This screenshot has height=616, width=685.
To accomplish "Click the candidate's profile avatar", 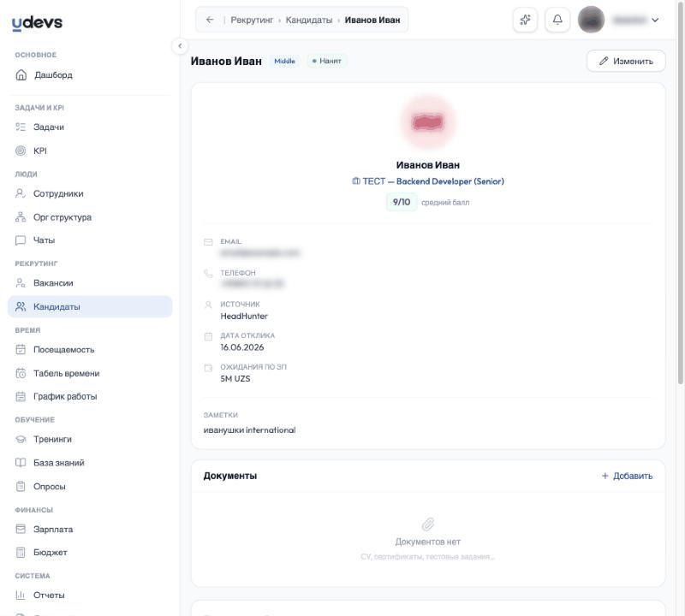I will [428, 123].
